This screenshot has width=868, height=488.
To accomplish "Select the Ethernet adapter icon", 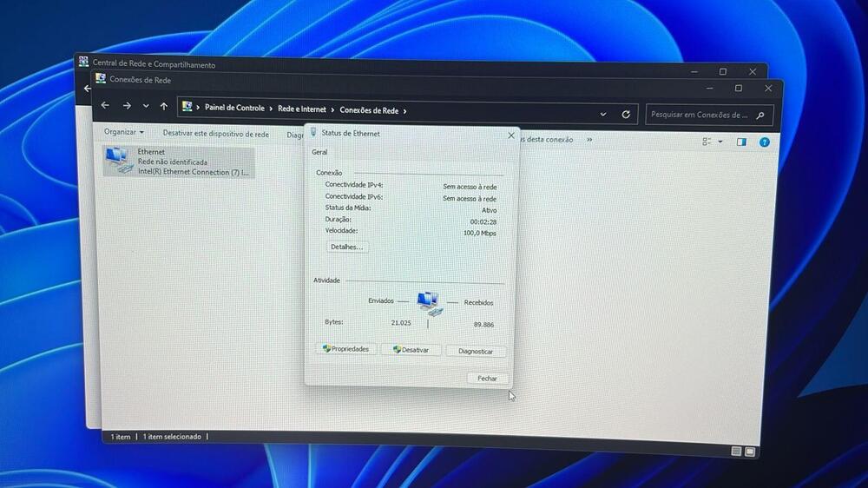I will (120, 161).
